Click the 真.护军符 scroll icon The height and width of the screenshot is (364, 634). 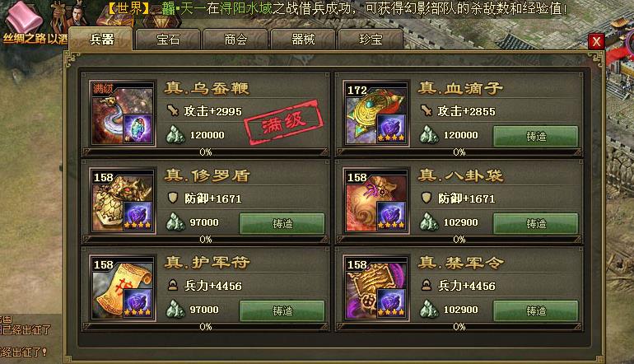point(123,288)
